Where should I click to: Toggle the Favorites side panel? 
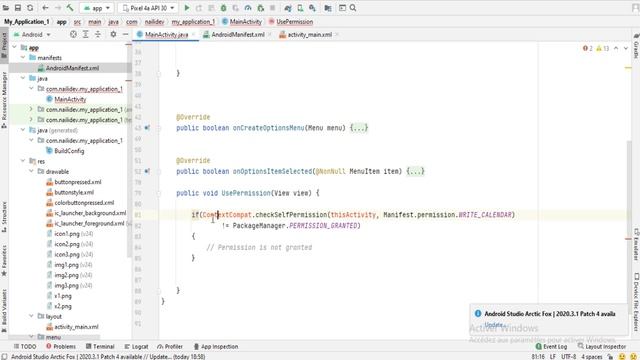[4, 261]
